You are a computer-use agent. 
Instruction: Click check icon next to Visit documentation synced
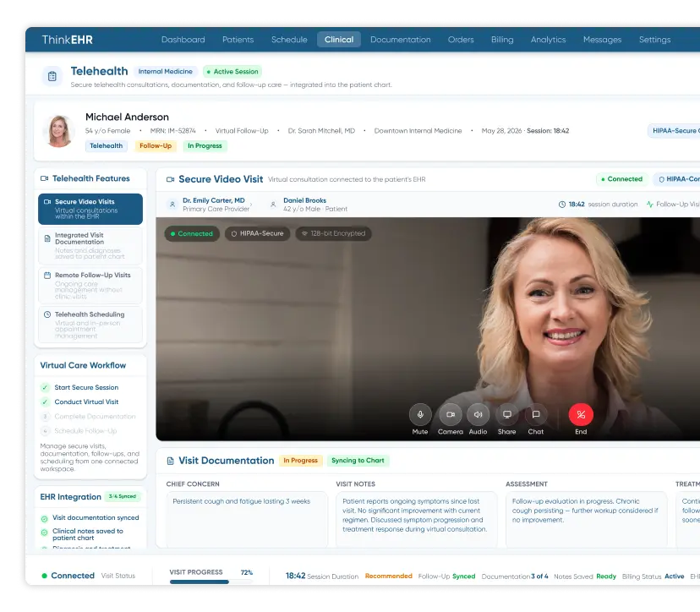click(44, 519)
